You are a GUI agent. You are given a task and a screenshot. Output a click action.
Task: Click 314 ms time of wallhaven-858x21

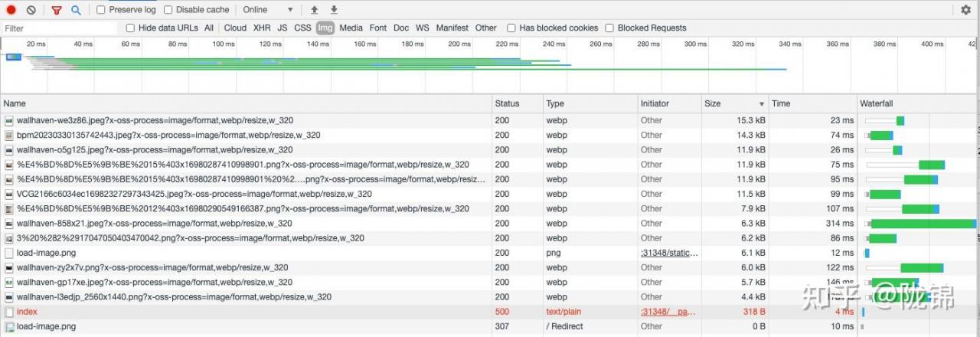coord(839,224)
